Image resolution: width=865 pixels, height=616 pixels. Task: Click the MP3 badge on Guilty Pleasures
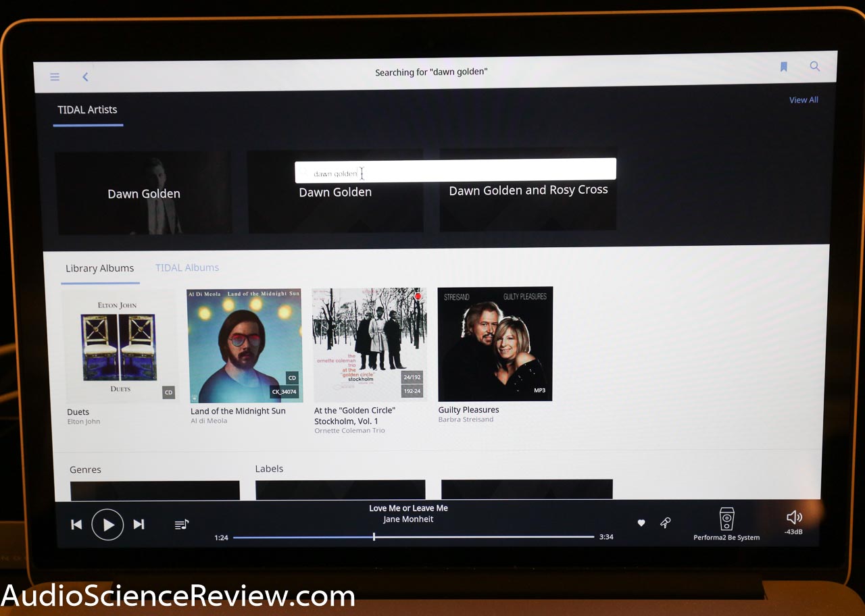[539, 390]
